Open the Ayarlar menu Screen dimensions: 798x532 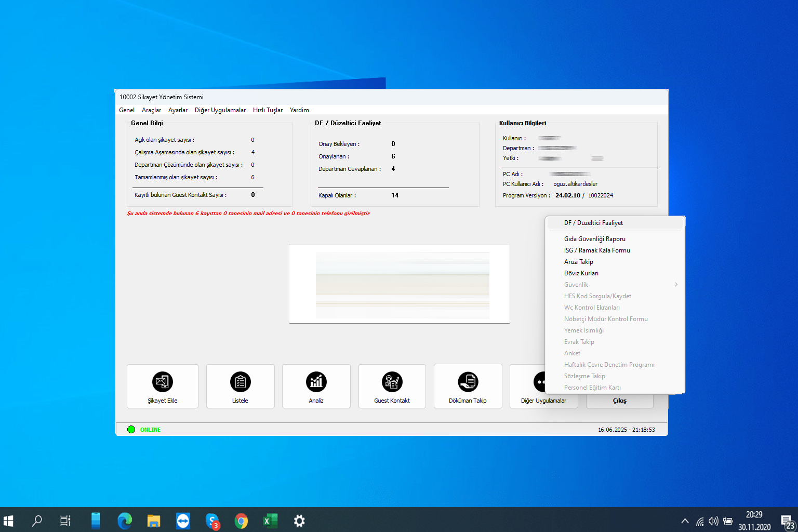pos(178,110)
